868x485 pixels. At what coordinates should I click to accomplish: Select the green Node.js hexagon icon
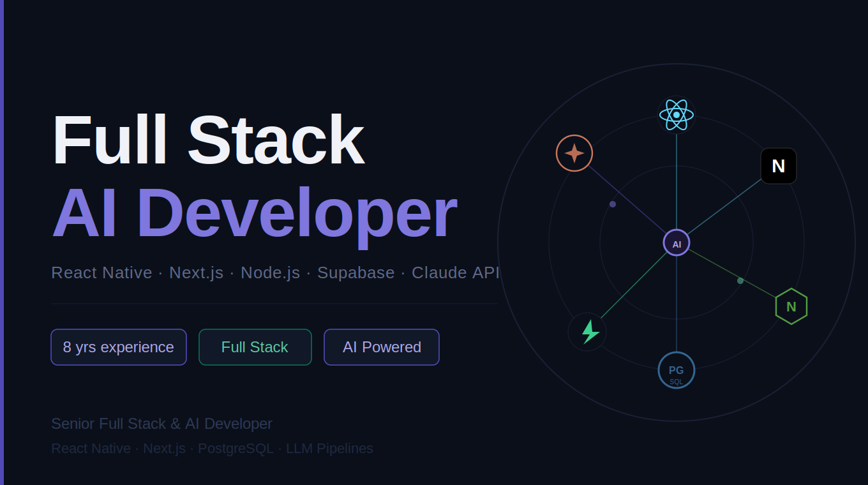click(x=791, y=306)
